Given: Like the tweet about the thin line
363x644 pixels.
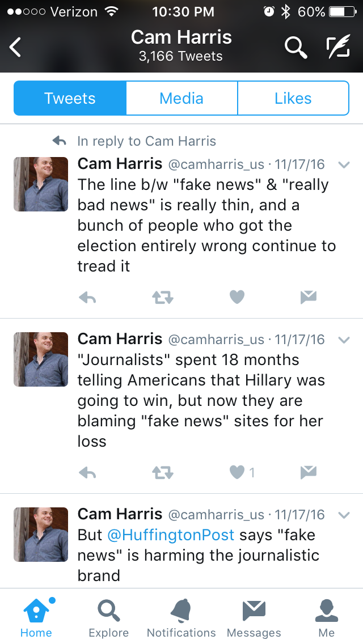Looking at the screenshot, I should click(x=237, y=296).
